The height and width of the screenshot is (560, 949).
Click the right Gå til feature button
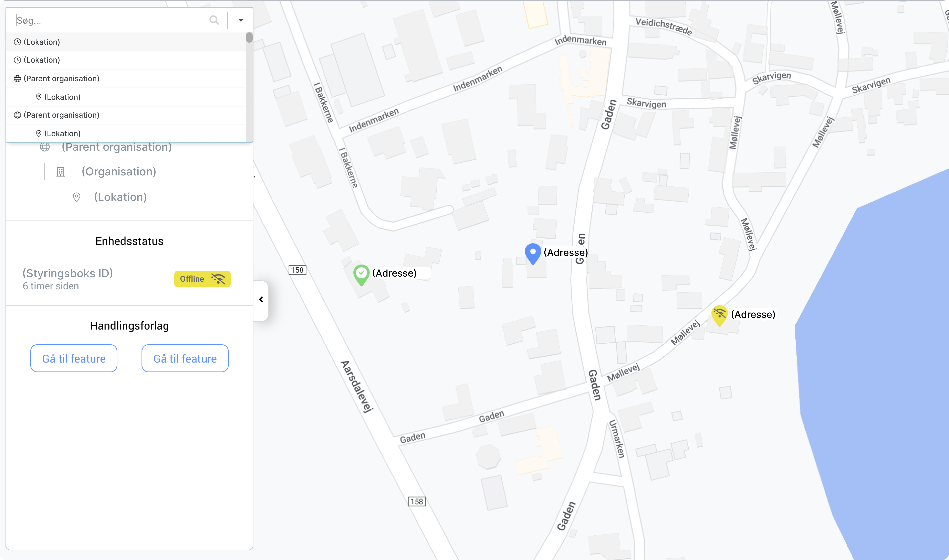point(185,358)
